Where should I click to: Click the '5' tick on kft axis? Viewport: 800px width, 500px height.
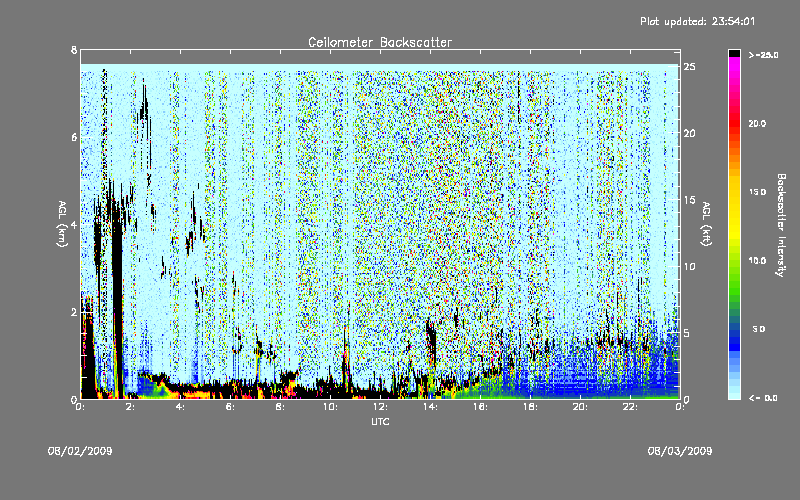pyautogui.click(x=687, y=333)
